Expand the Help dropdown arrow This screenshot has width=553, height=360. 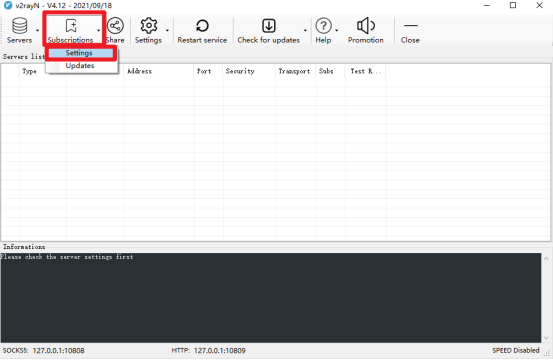(x=337, y=30)
